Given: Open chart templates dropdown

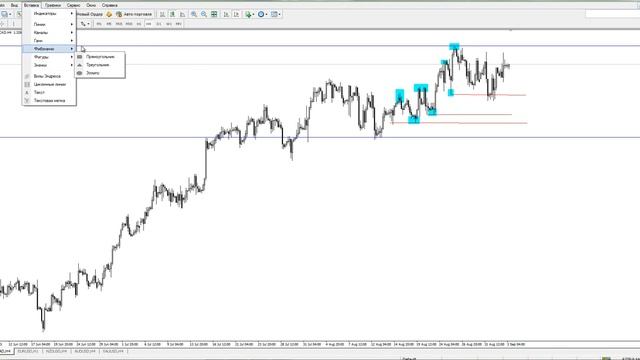Looking at the screenshot, I should click(x=276, y=14).
